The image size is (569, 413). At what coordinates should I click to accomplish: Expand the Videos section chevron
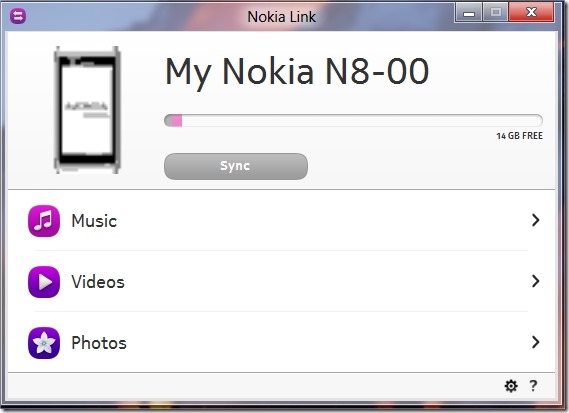(x=536, y=281)
